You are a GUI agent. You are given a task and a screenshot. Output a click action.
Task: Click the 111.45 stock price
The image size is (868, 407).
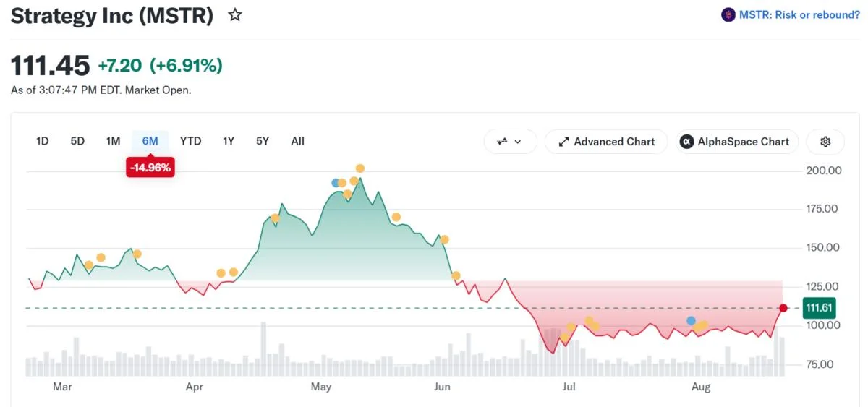[x=50, y=66]
